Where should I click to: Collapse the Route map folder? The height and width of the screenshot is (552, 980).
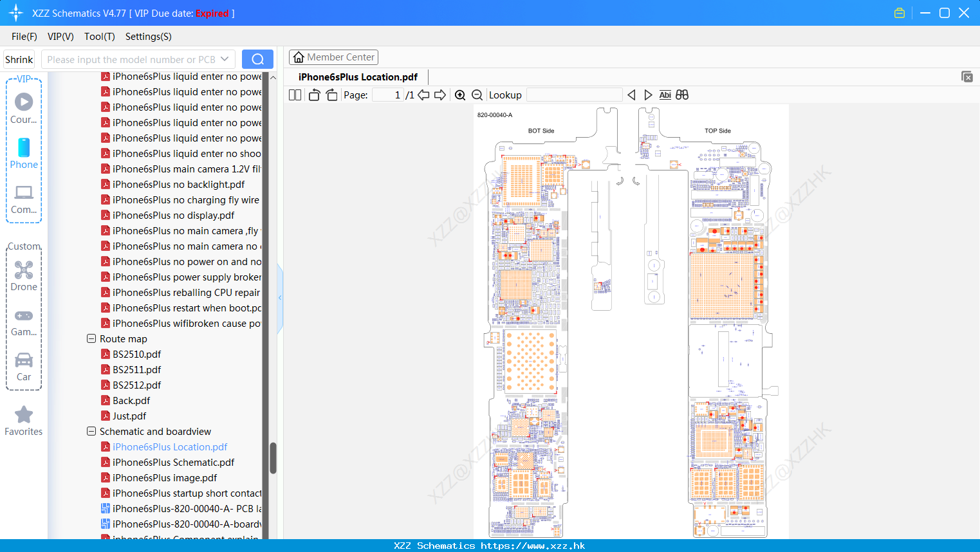[91, 338]
